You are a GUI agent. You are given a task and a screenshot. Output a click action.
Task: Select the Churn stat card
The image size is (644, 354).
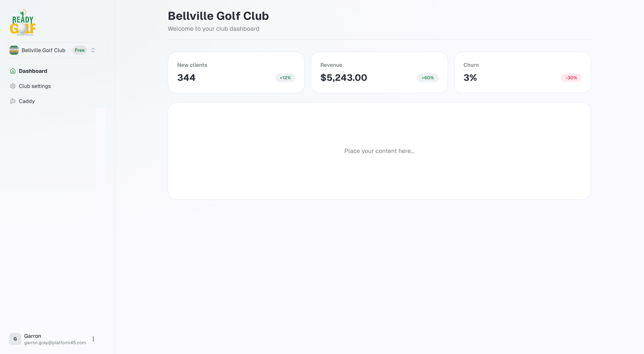pyautogui.click(x=522, y=72)
